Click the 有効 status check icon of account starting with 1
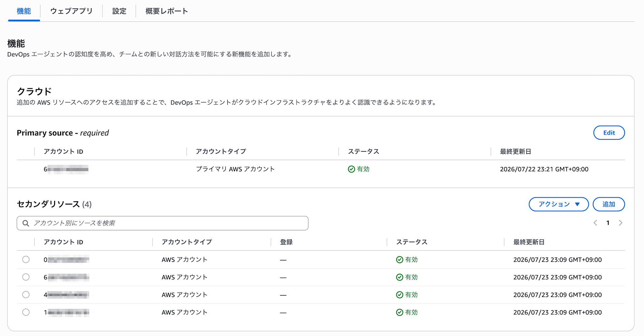 pyautogui.click(x=400, y=312)
